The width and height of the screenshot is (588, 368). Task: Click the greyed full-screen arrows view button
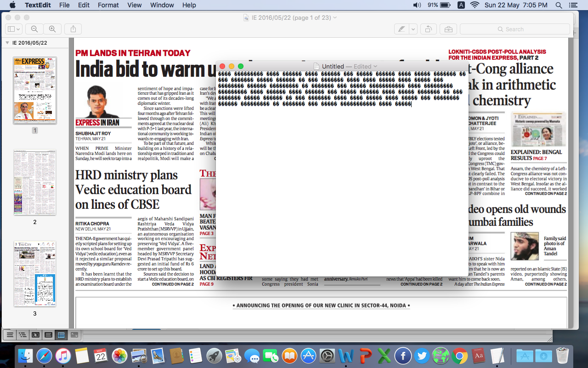click(x=74, y=335)
